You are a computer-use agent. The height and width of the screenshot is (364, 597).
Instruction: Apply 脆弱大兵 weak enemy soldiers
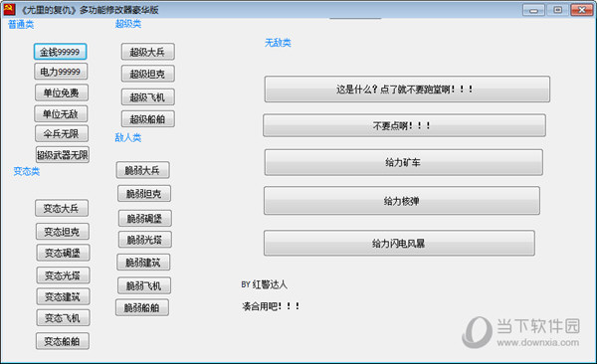(x=142, y=170)
